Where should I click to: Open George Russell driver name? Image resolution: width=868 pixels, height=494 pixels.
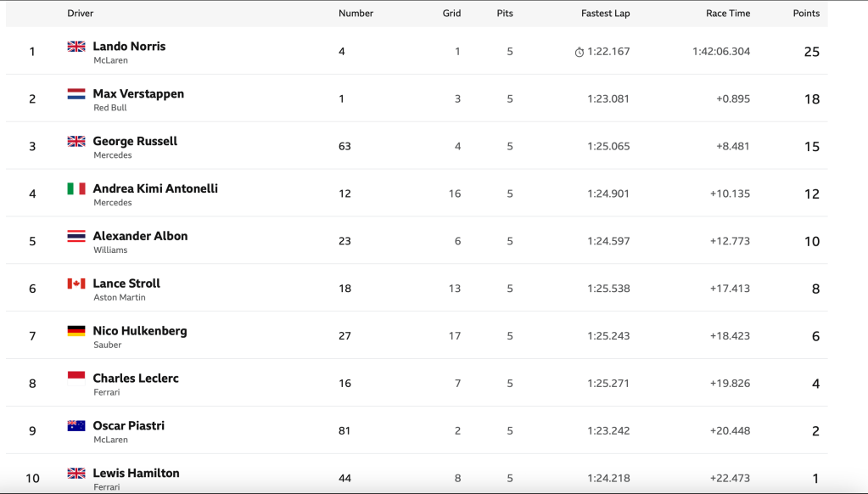coord(135,142)
